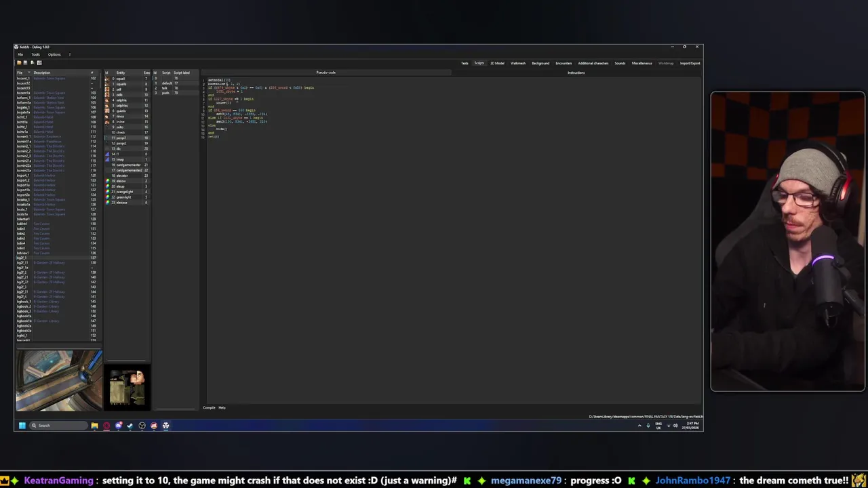Sort field list by Description column header
Image resolution: width=868 pixels, height=488 pixels.
pos(61,73)
